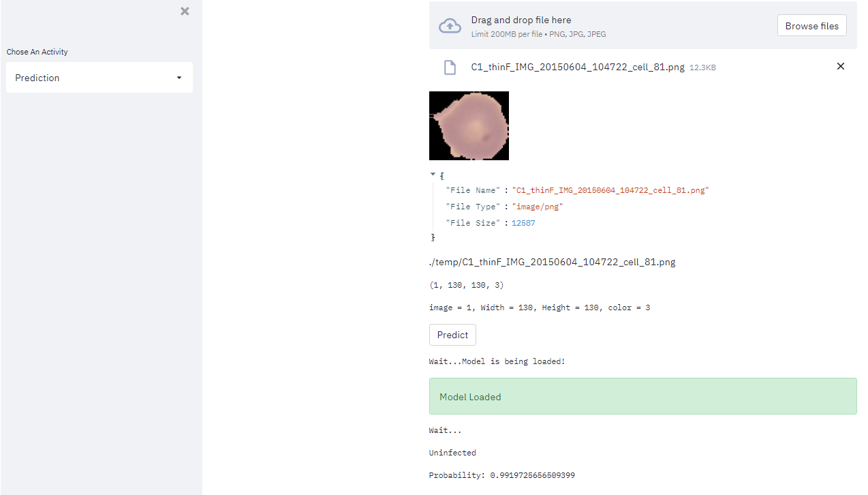
Task: Click the 12.3KB file size label
Action: (702, 67)
